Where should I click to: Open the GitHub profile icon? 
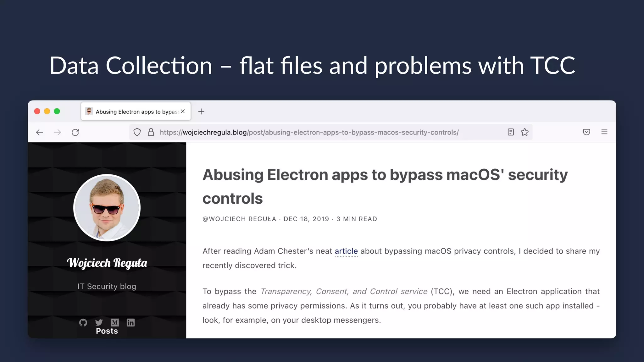click(83, 322)
